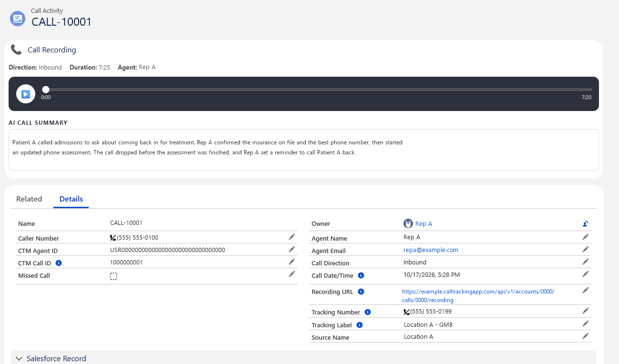Image resolution: width=619 pixels, height=364 pixels.
Task: Click the USR000 CTM Agent ID value
Action: tap(167, 250)
